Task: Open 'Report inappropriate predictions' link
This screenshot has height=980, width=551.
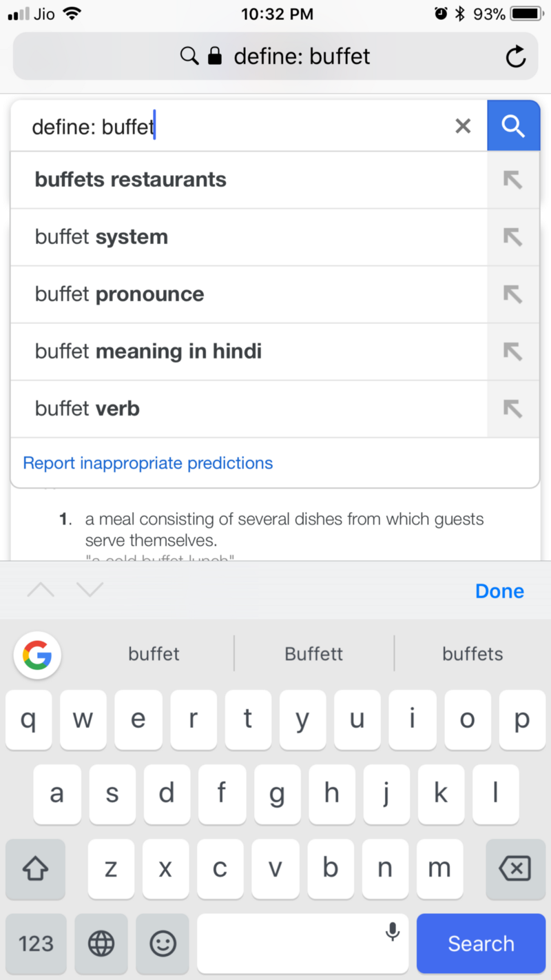Action: [x=148, y=463]
